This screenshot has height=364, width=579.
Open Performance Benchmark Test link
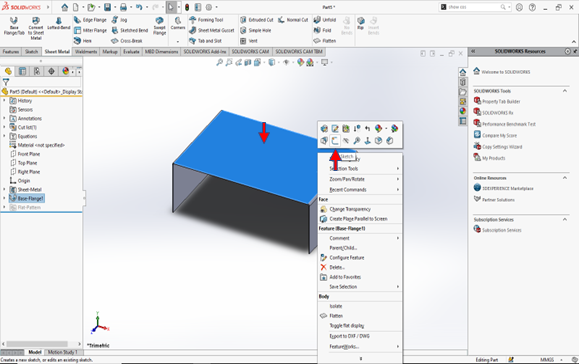(x=508, y=124)
